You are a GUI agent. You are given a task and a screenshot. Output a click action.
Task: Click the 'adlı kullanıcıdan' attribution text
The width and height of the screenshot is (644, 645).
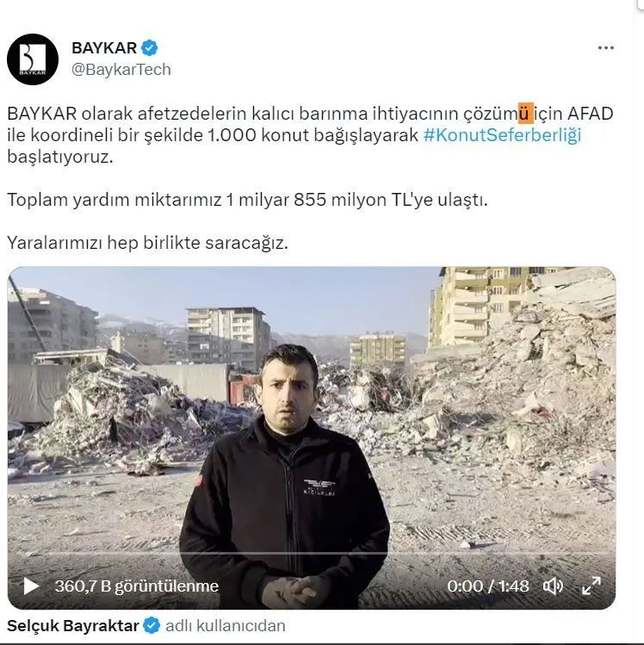coord(226,626)
